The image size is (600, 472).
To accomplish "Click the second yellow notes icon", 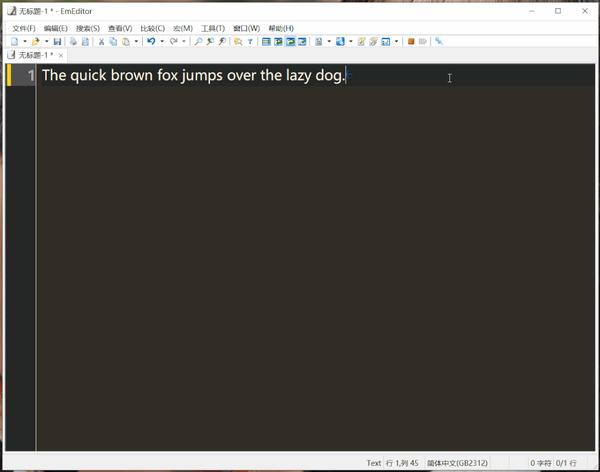I will pyautogui.click(x=373, y=42).
